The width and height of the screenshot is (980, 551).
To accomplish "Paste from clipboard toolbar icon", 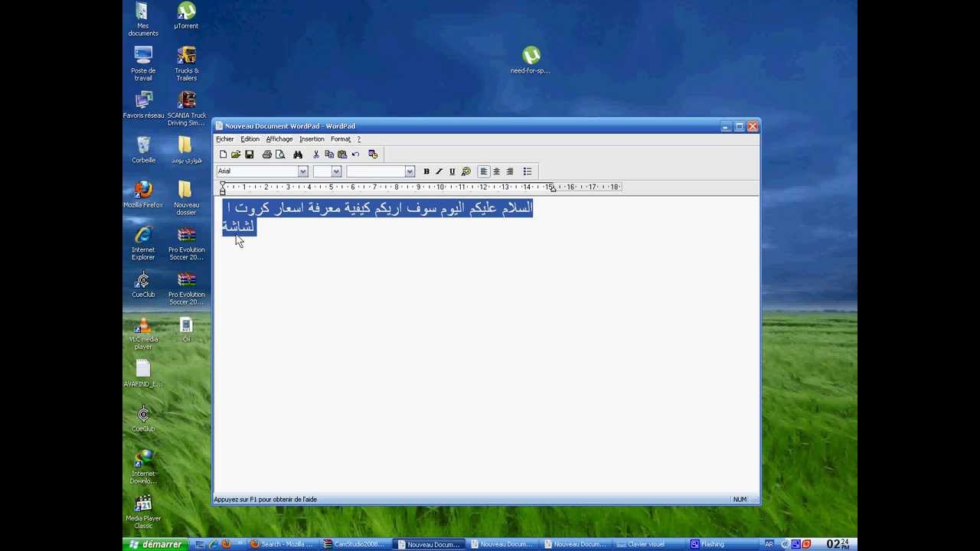I will [342, 155].
